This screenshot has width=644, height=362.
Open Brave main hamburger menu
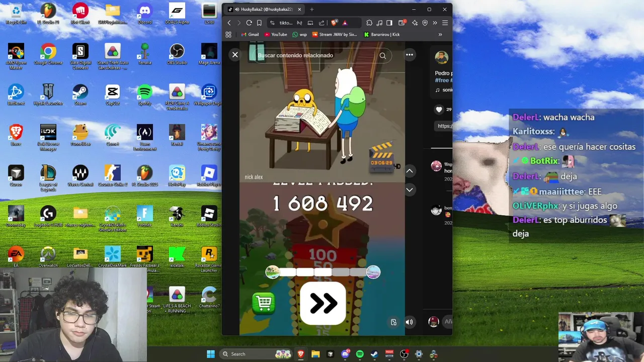point(445,23)
